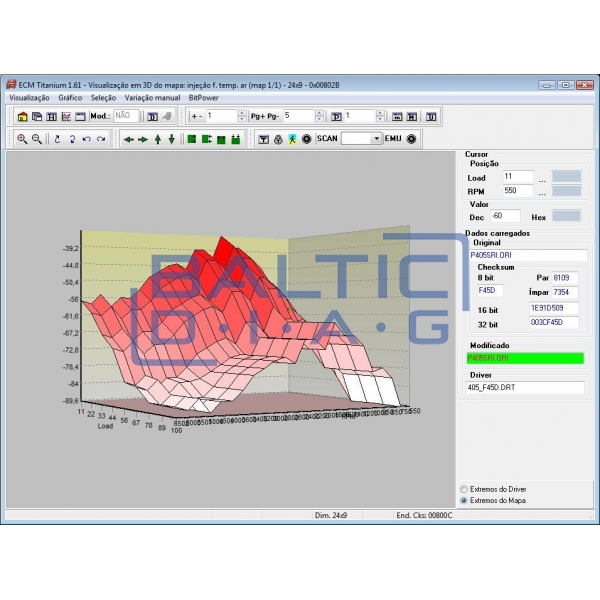Zoom in on the 3D graph
Screen dimensions: 600x600
coord(22,139)
